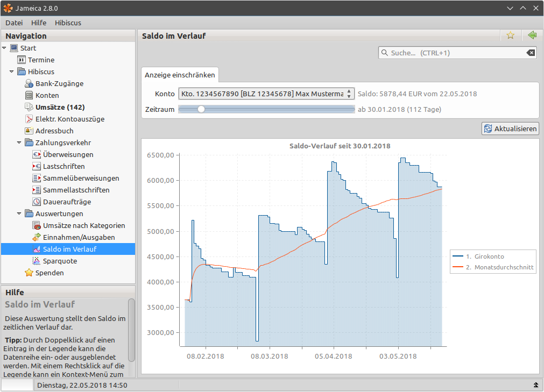
Task: Click the Start computer icon in navigation
Action: (x=14, y=48)
